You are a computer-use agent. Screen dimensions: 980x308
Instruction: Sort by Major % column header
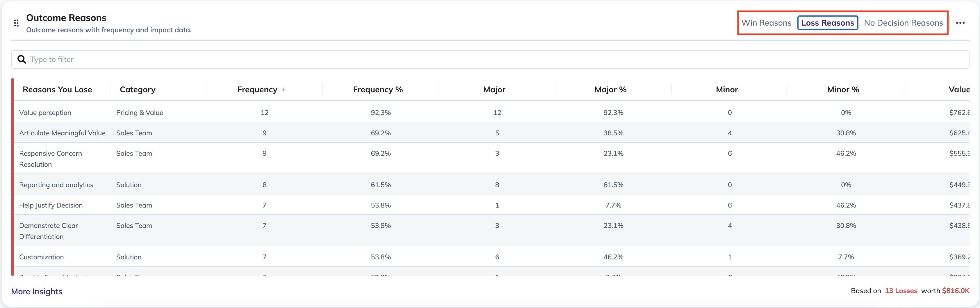click(610, 89)
